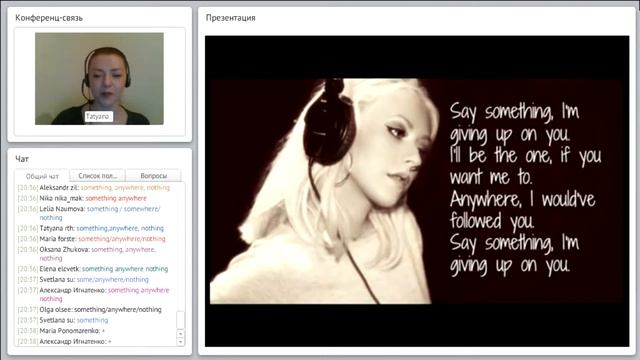Viewport: 640px width, 360px height.
Task: Click the chat scrollbar thumb
Action: pyautogui.click(x=180, y=320)
